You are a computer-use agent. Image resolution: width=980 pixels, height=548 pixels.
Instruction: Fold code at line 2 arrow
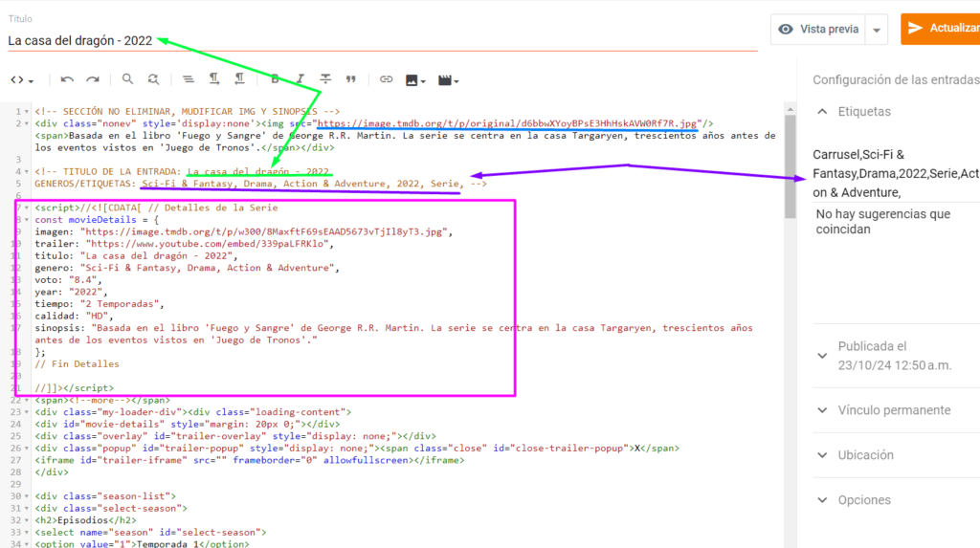click(26, 123)
